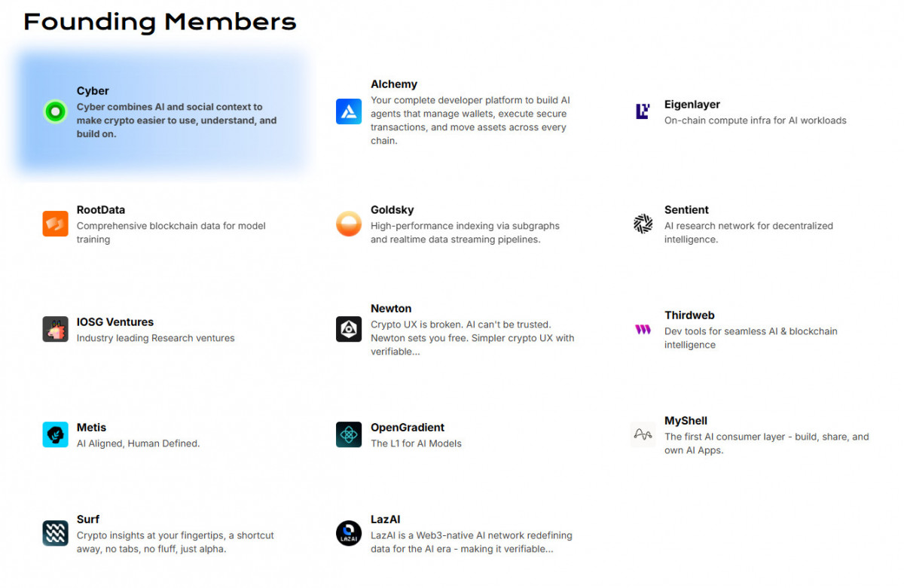
Task: Click the MyShell logo icon
Action: point(643,434)
